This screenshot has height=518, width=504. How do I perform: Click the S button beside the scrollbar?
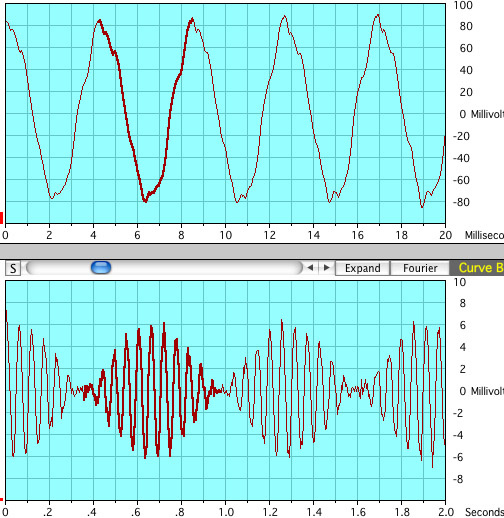tap(13, 268)
